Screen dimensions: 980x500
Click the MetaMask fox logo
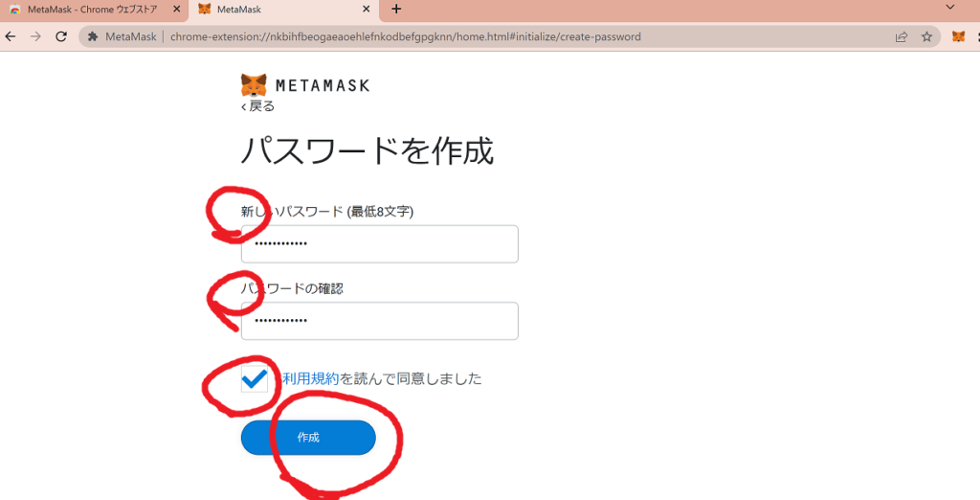pyautogui.click(x=254, y=85)
